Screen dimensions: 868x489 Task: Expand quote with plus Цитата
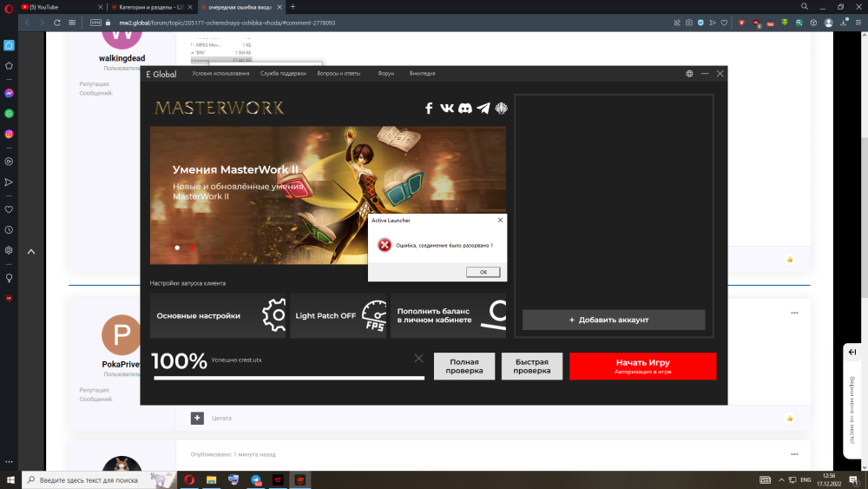197,418
